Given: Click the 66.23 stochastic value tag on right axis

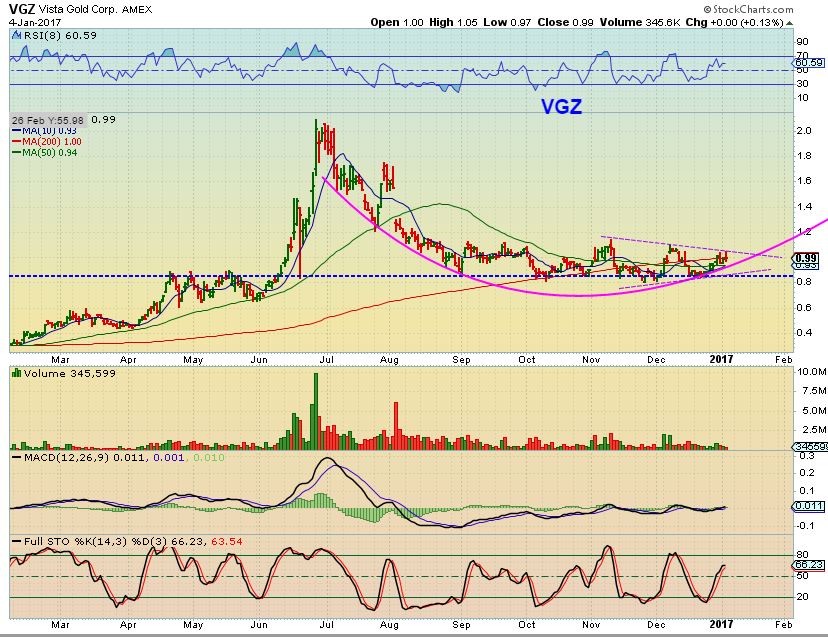Looking at the screenshot, I should 809,565.
